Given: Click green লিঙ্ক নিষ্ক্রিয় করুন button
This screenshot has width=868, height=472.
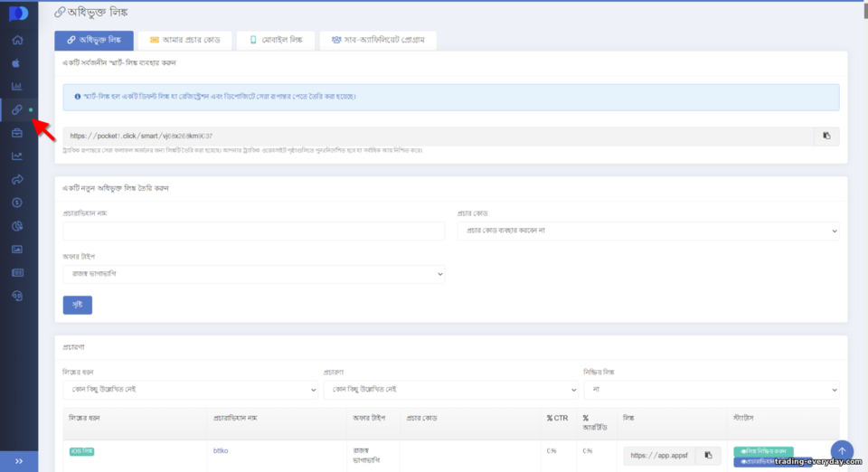Looking at the screenshot, I should (763, 451).
